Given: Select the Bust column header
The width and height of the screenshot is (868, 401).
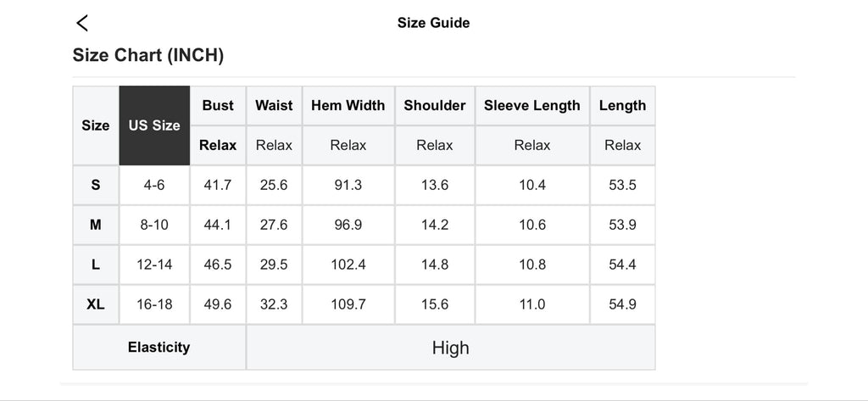Looking at the screenshot, I should click(x=218, y=106).
